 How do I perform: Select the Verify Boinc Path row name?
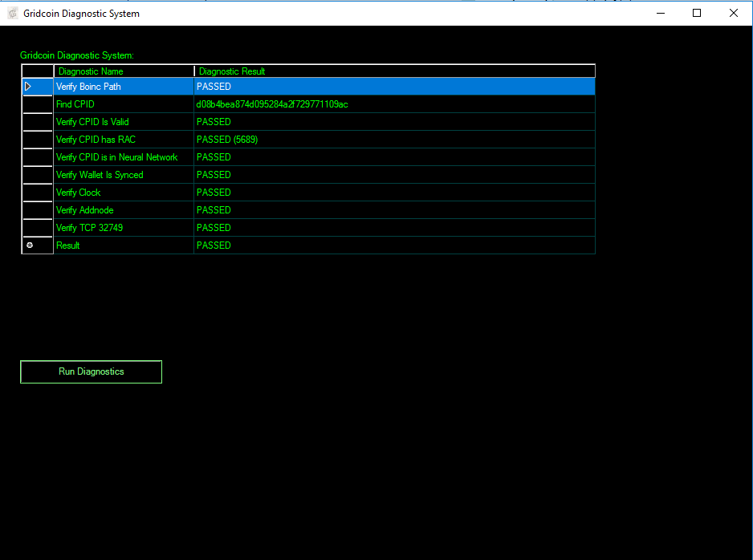(124, 87)
